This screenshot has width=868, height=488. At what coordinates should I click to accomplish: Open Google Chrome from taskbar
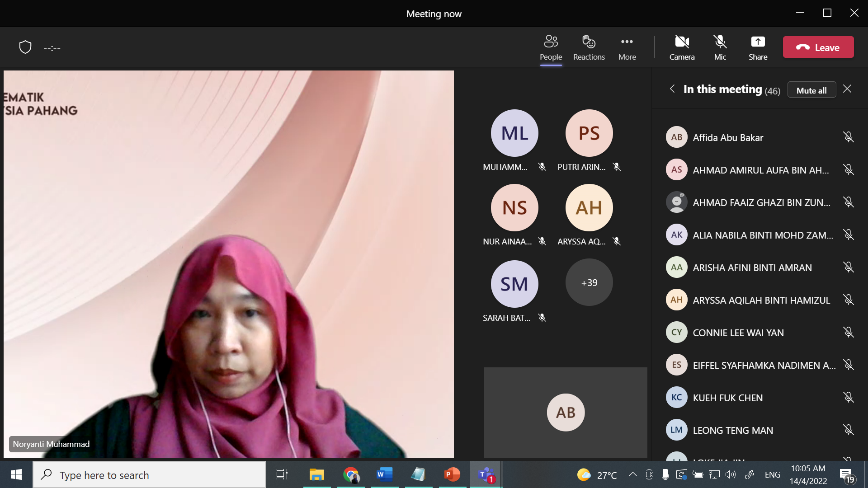(351, 474)
